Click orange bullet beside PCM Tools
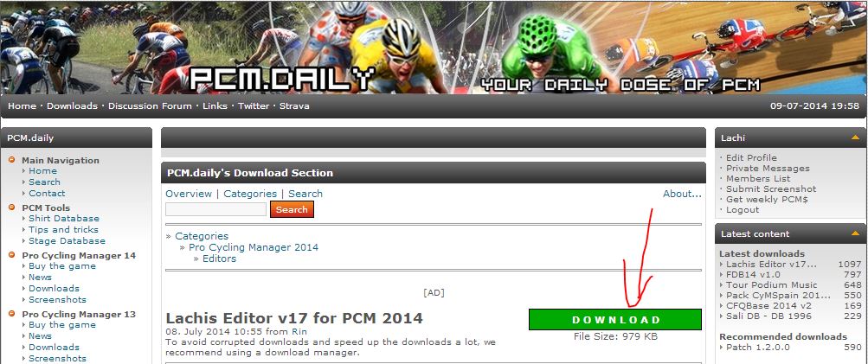Screen dimensions: 868x364 point(12,208)
